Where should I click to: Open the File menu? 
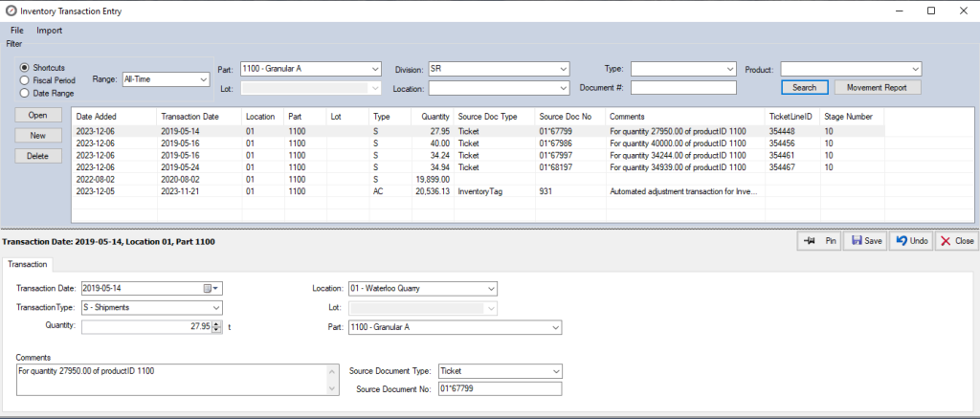(17, 31)
